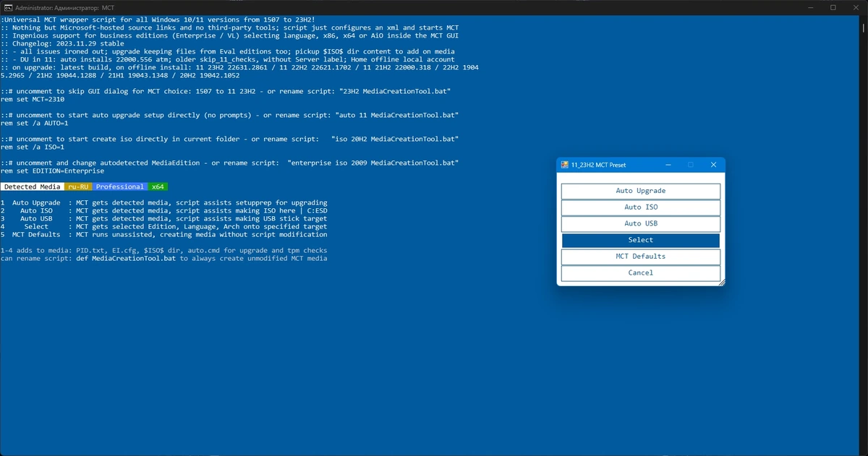Click the 11_23H2 MCT Preset title bar text
The image size is (868, 456).
click(598, 165)
